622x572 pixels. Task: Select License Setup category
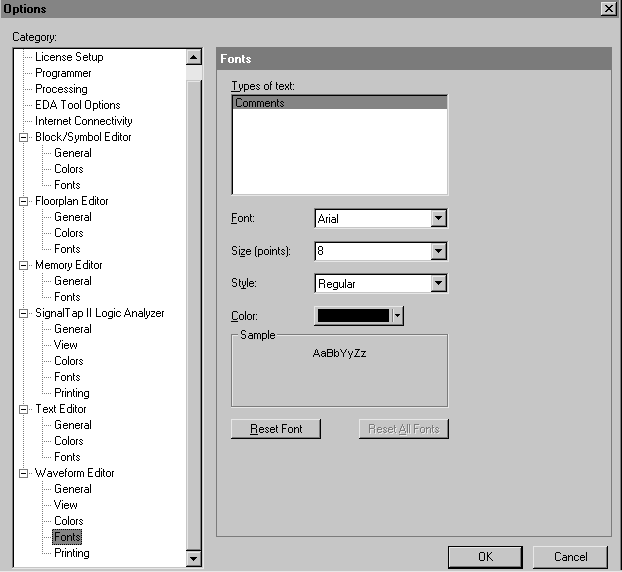[69, 57]
